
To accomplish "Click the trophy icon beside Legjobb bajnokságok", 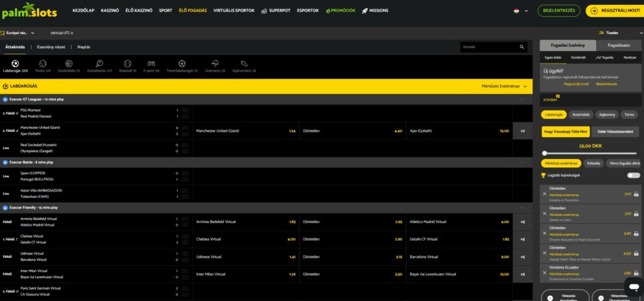I will pos(543,175).
